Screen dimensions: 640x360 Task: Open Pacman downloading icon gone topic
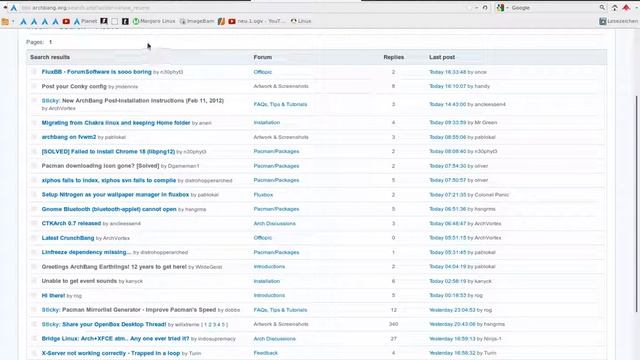click(100, 166)
